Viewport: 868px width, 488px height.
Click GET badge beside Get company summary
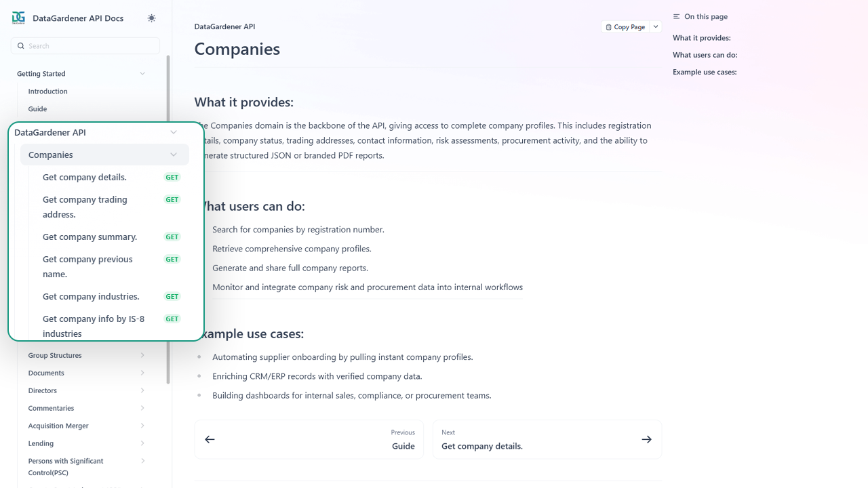point(172,237)
